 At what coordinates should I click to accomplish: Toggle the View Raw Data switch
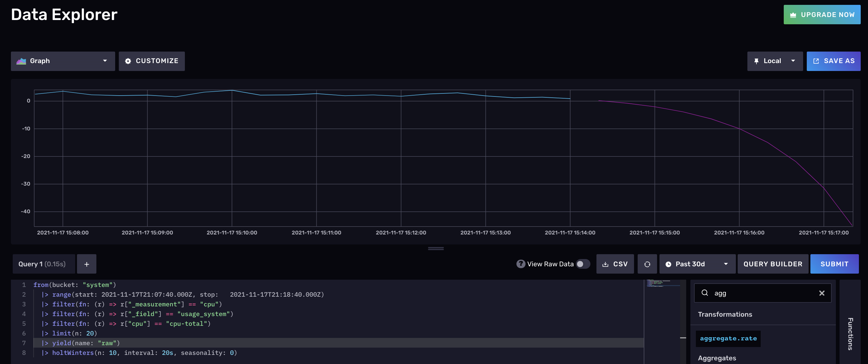[x=583, y=264]
